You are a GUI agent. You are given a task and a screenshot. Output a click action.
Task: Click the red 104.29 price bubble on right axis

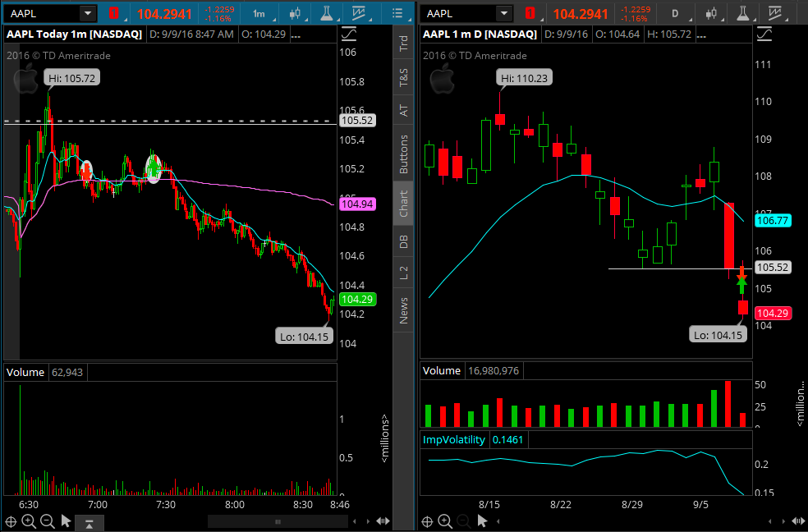(773, 313)
